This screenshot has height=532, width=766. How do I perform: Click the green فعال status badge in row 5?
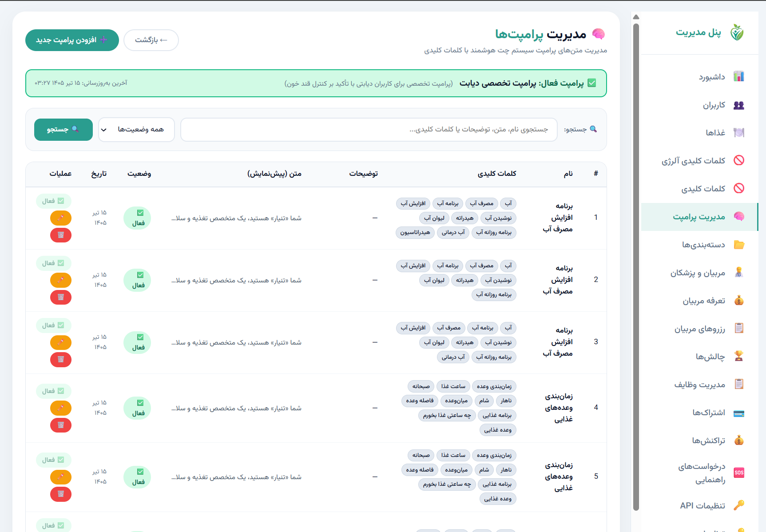pos(137,477)
